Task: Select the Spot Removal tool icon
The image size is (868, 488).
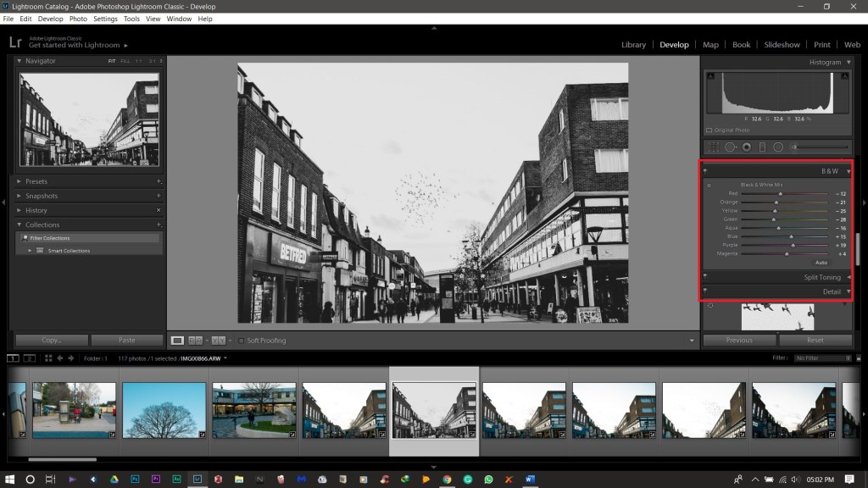Action: [x=730, y=147]
